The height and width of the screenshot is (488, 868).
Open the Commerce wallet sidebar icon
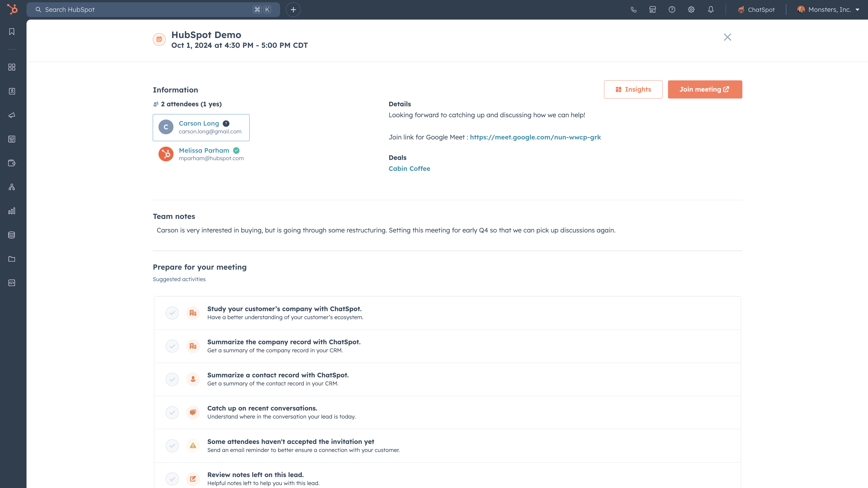click(x=12, y=163)
